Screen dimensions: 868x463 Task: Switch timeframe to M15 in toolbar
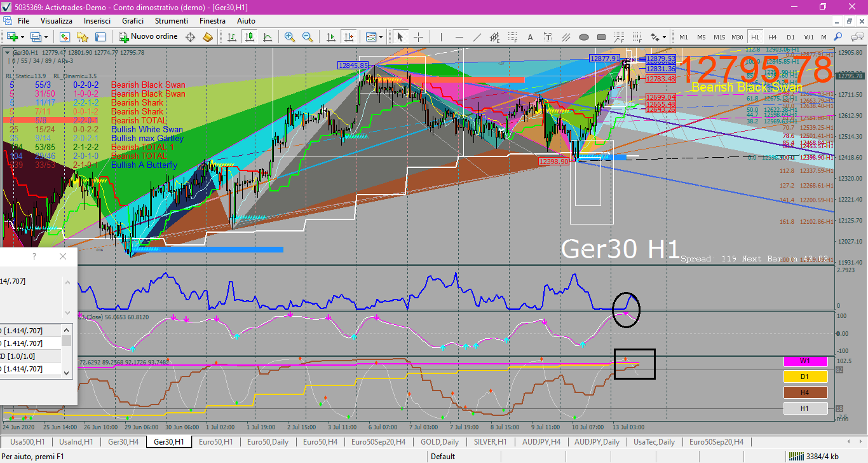click(719, 37)
